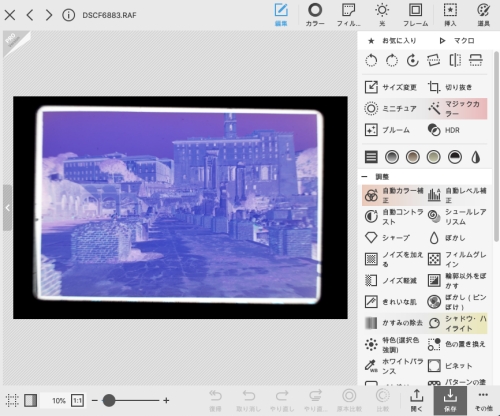Toggle split compare view icon
500x416 pixels.
pos(30,400)
